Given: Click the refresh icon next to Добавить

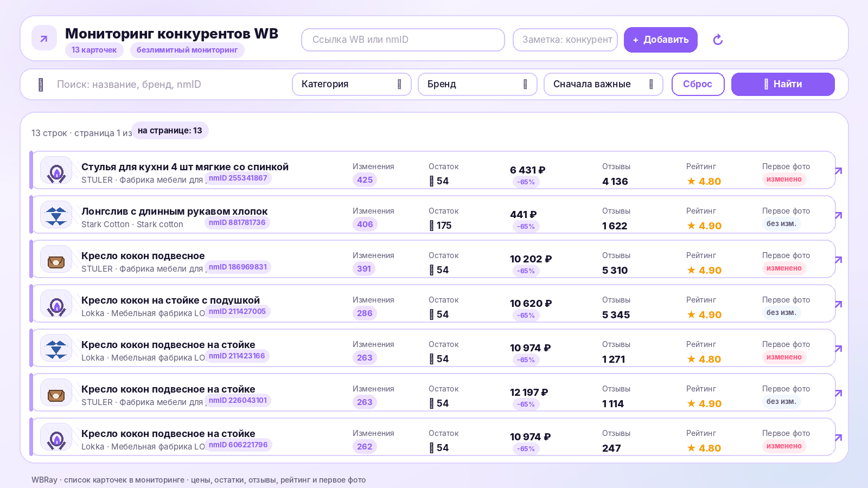Looking at the screenshot, I should point(718,40).
